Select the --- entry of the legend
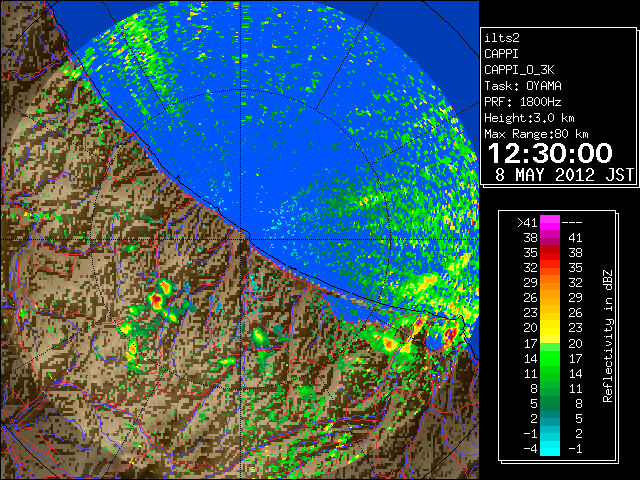 coord(572,222)
